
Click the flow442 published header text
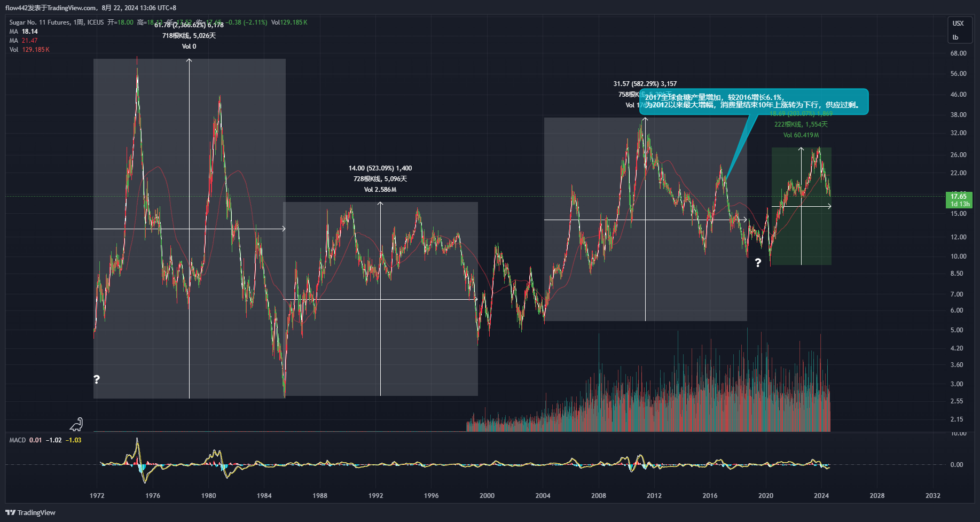coord(91,8)
